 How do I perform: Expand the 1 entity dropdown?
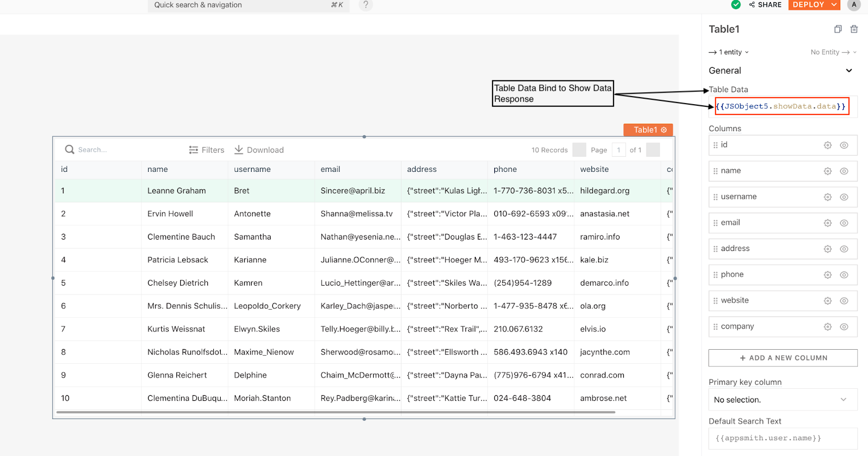[x=729, y=53]
